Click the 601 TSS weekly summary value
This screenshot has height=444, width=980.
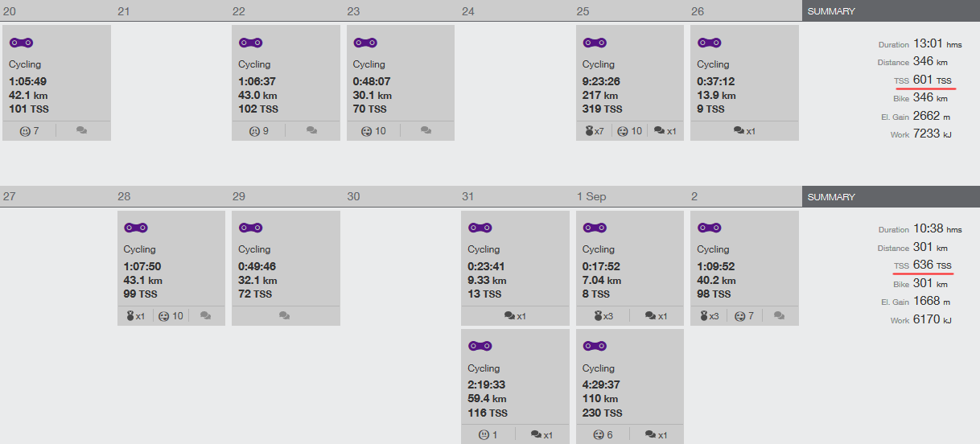pyautogui.click(x=933, y=80)
